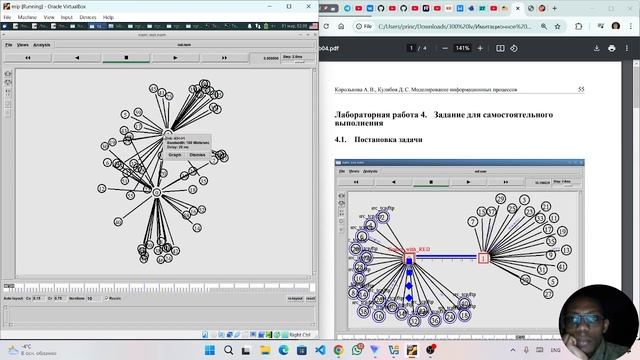
Task: Toggle the Recalc checkbox in nam
Action: tap(107, 298)
